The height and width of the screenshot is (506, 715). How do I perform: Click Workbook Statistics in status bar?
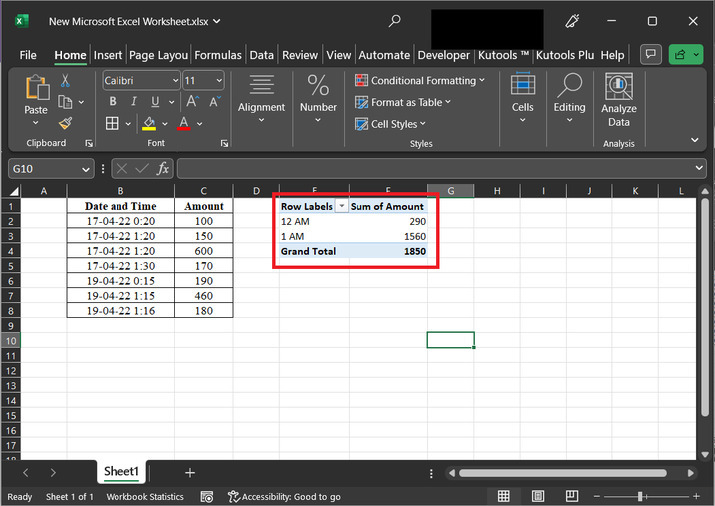point(145,496)
